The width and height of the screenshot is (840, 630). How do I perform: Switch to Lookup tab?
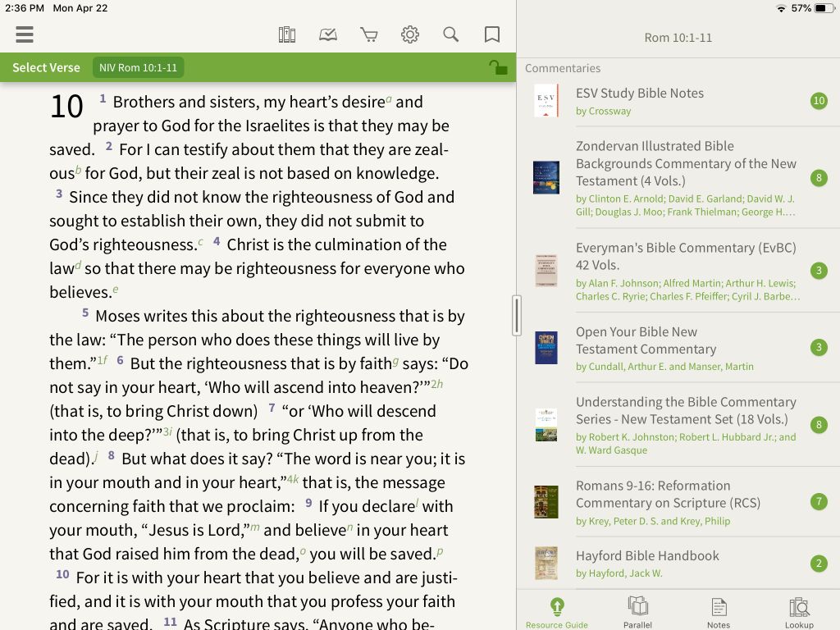click(x=799, y=612)
